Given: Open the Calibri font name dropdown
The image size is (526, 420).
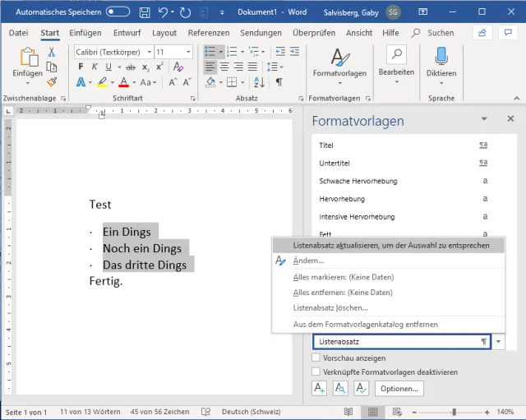Looking at the screenshot, I should [148, 52].
